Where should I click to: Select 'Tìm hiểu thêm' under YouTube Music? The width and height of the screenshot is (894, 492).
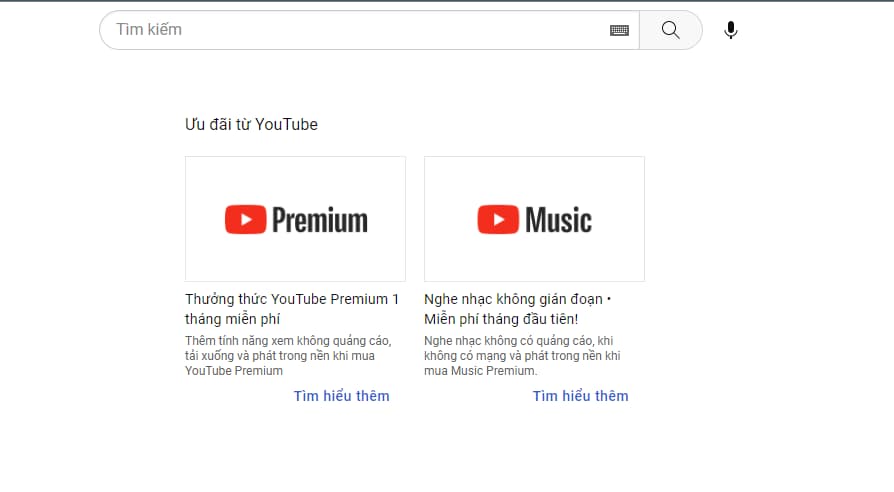(580, 396)
